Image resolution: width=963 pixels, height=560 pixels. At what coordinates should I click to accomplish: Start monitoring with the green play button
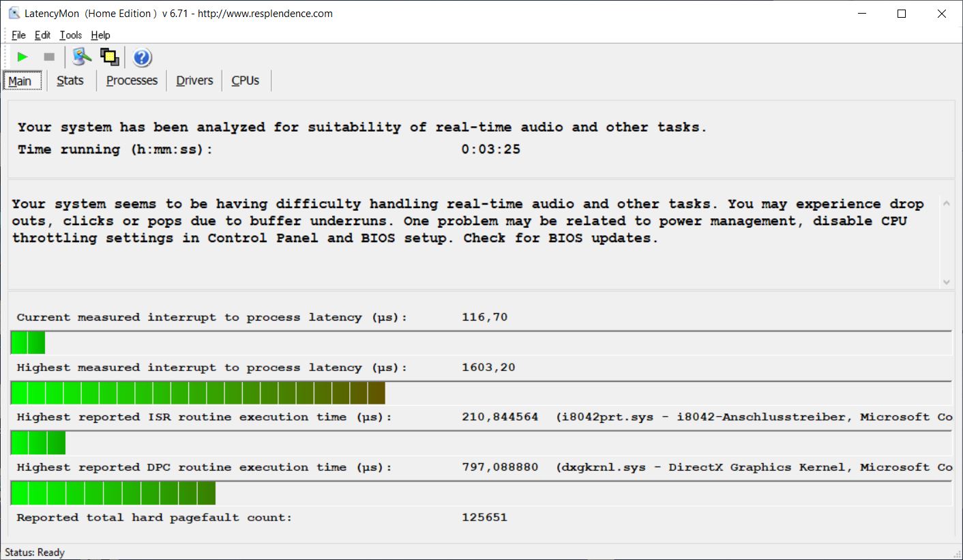[23, 57]
